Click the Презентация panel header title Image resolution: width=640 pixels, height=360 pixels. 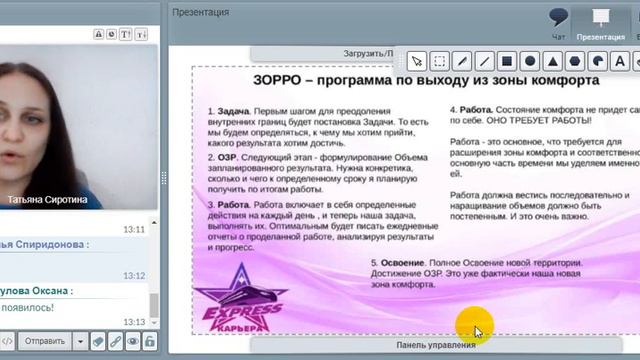coord(200,12)
